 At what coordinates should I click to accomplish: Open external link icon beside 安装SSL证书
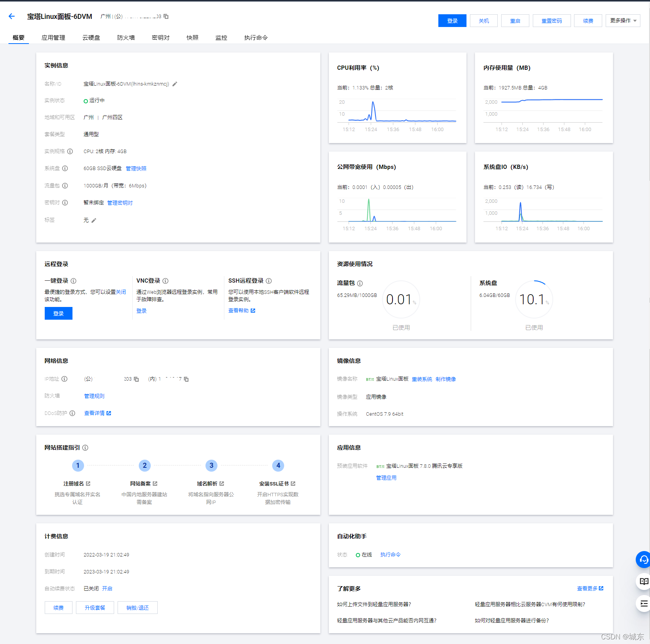pos(293,483)
